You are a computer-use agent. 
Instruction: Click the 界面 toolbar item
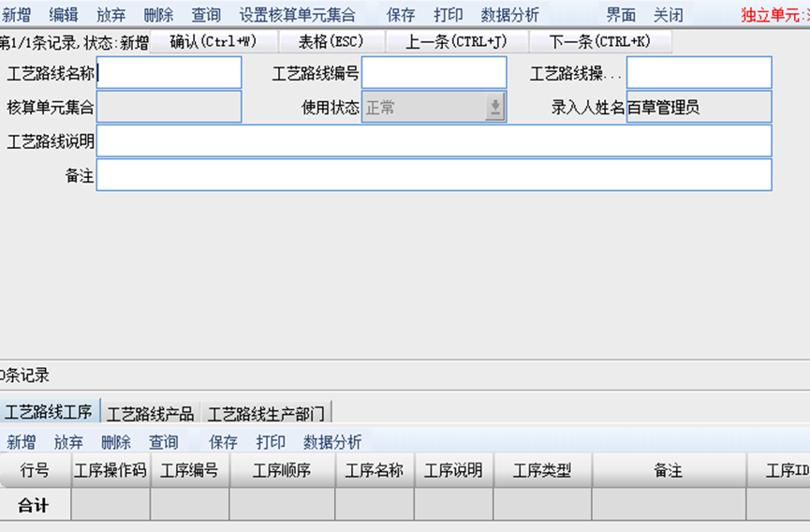click(x=621, y=15)
